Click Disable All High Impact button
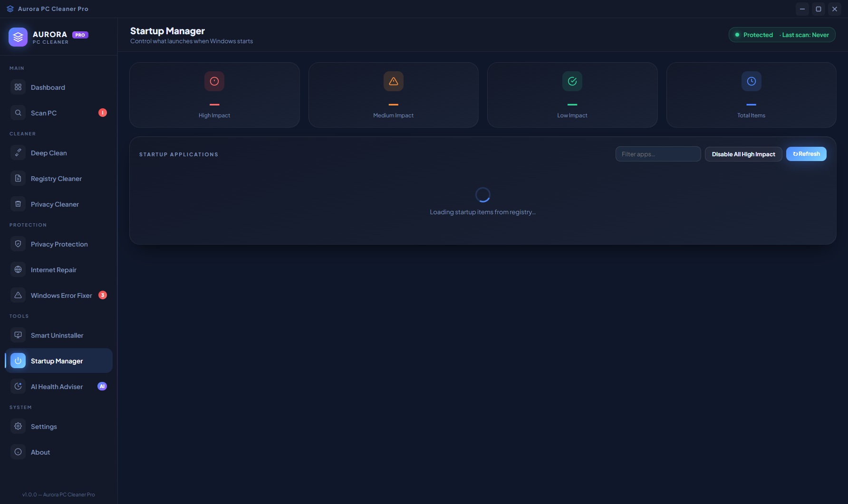Viewport: 848px width, 504px height. click(x=743, y=154)
